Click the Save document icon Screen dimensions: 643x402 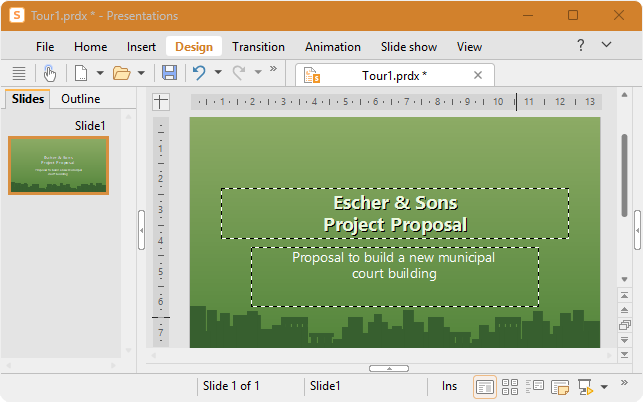pos(169,73)
